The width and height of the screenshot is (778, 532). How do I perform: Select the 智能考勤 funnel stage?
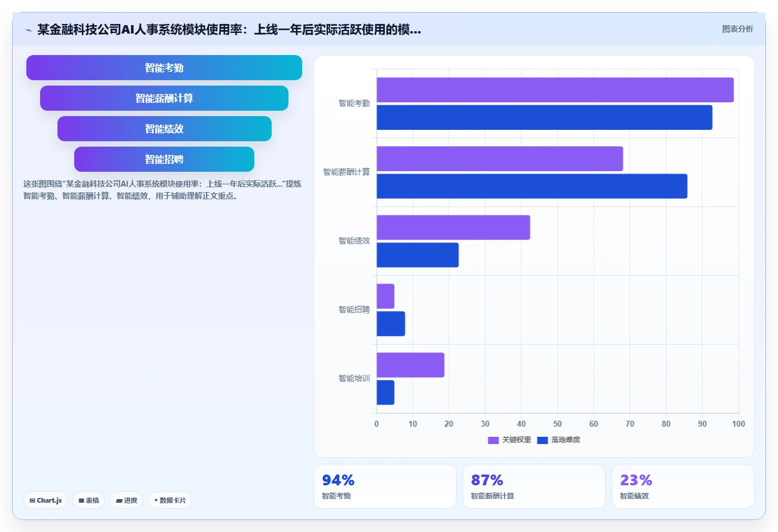[164, 68]
